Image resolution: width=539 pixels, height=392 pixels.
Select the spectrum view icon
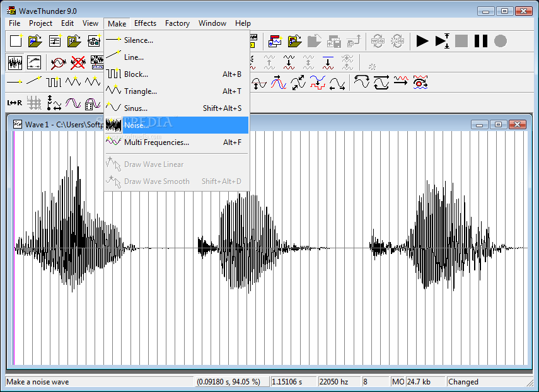coord(34,62)
